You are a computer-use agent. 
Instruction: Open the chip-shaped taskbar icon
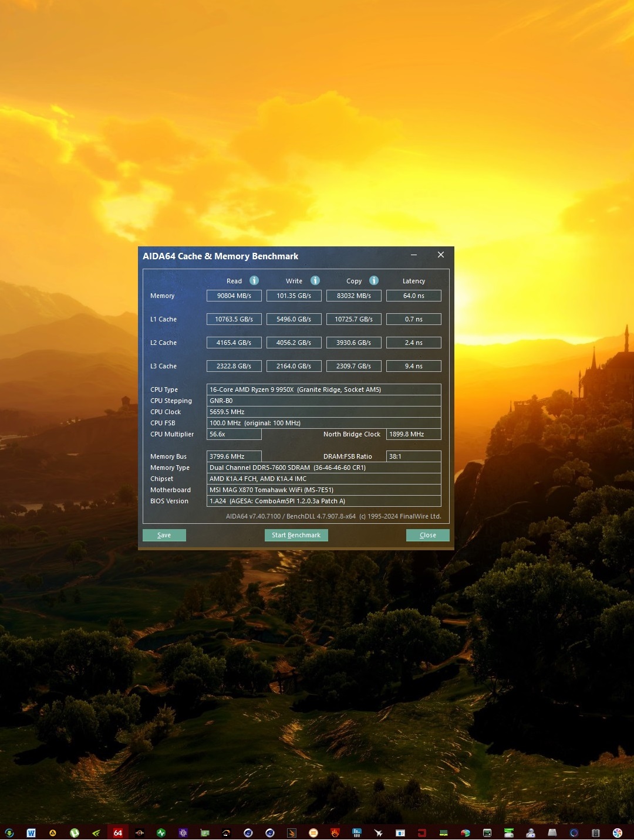pos(596,832)
